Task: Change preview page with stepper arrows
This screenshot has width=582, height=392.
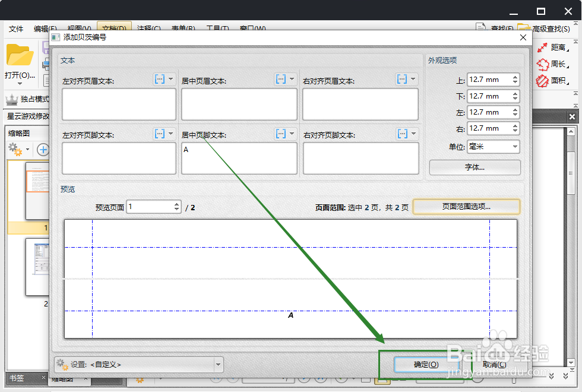Action: click(177, 207)
